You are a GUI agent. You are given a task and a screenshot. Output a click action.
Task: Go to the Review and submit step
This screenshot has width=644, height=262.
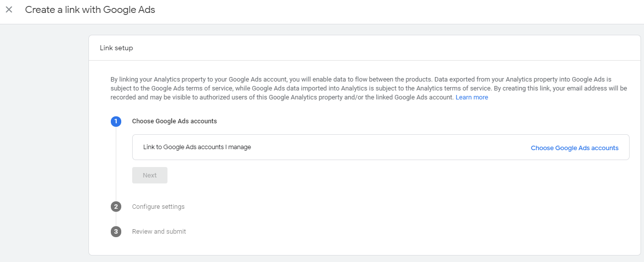point(159,232)
